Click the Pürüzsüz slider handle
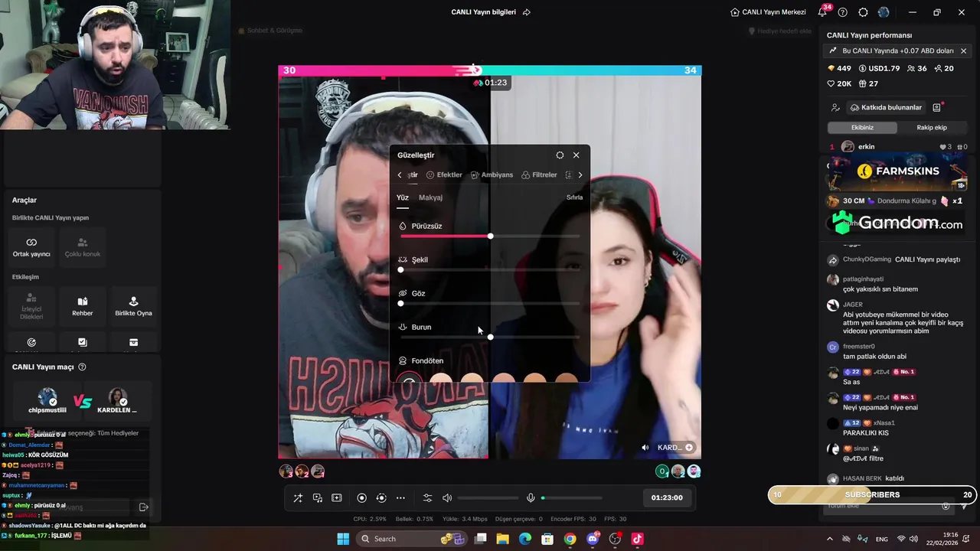The height and width of the screenshot is (551, 980). (x=490, y=236)
